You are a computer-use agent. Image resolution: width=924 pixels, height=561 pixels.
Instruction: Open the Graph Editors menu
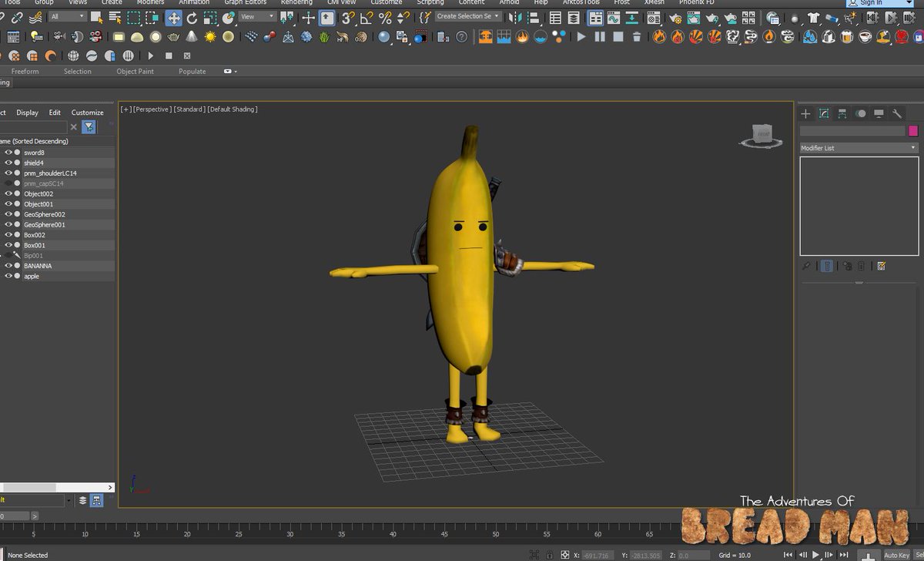[x=245, y=2]
